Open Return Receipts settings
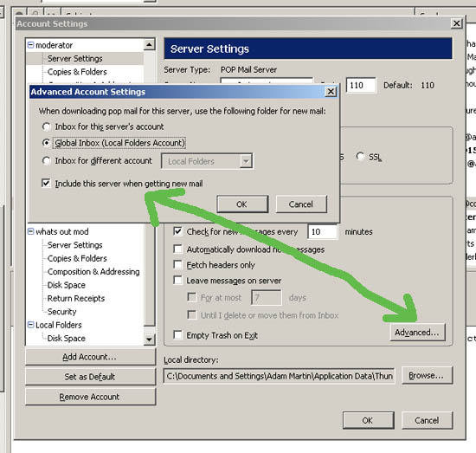Screen dimensions: 476x453 point(76,298)
